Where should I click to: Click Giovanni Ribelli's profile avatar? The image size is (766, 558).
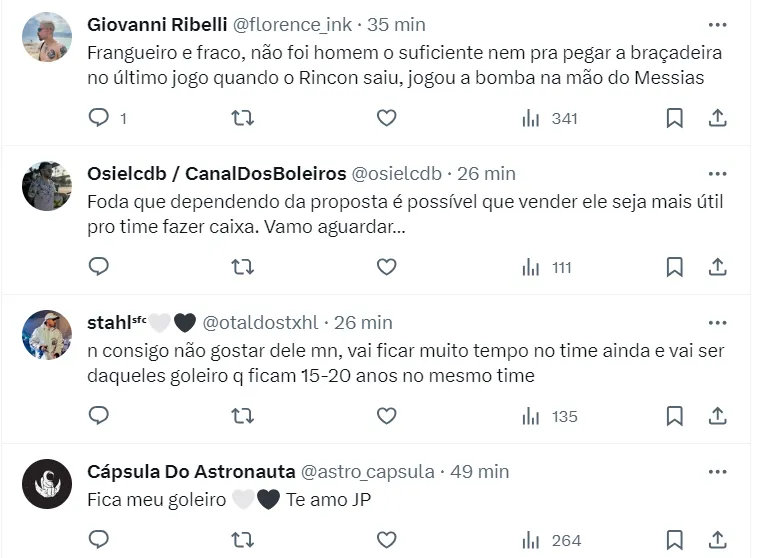coord(47,37)
